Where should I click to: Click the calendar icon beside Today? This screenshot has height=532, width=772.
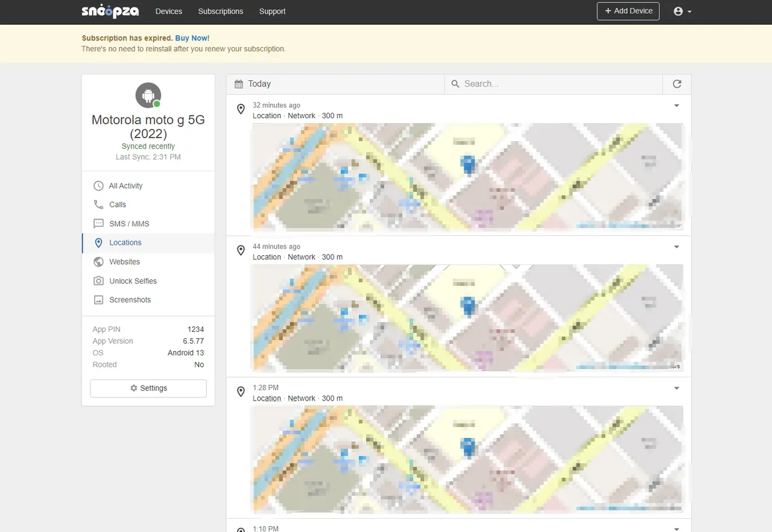tap(239, 84)
